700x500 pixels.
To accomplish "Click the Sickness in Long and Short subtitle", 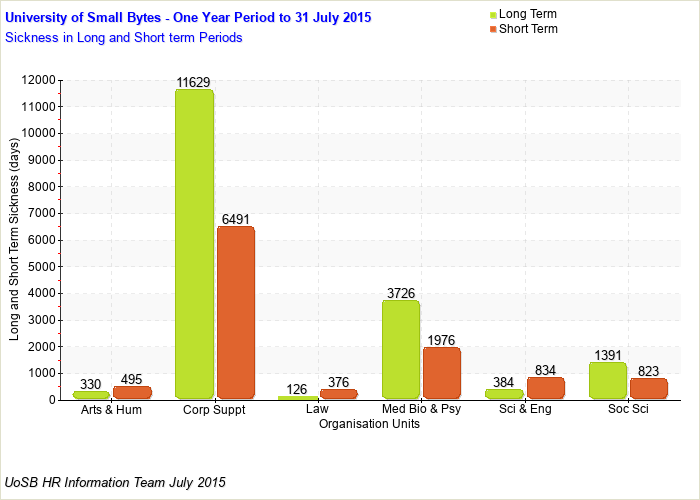I will 124,37.
